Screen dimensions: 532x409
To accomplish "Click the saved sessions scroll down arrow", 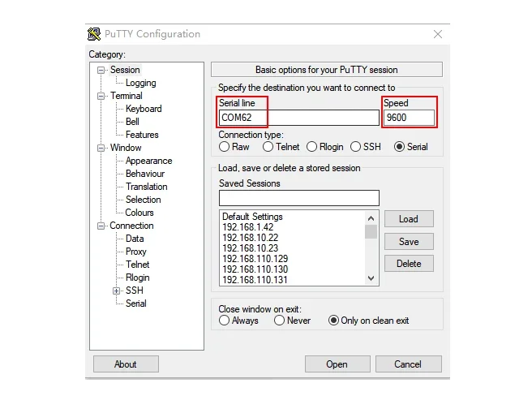I will click(371, 278).
